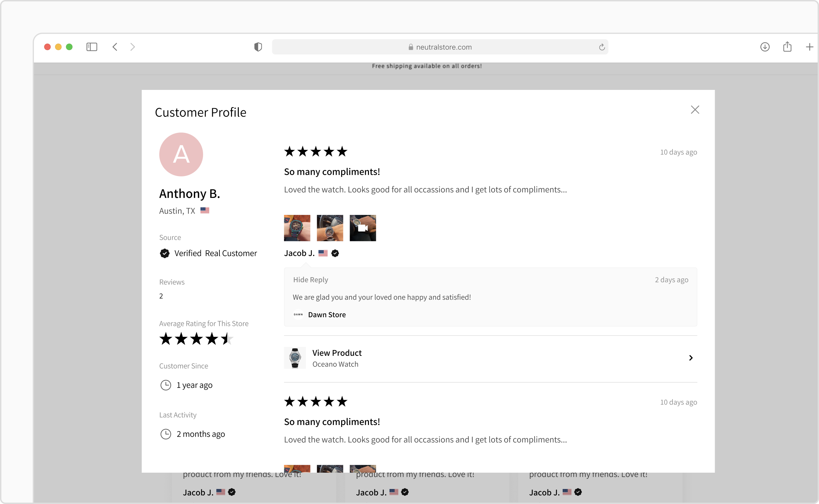Play the video review with the camera icon

362,227
